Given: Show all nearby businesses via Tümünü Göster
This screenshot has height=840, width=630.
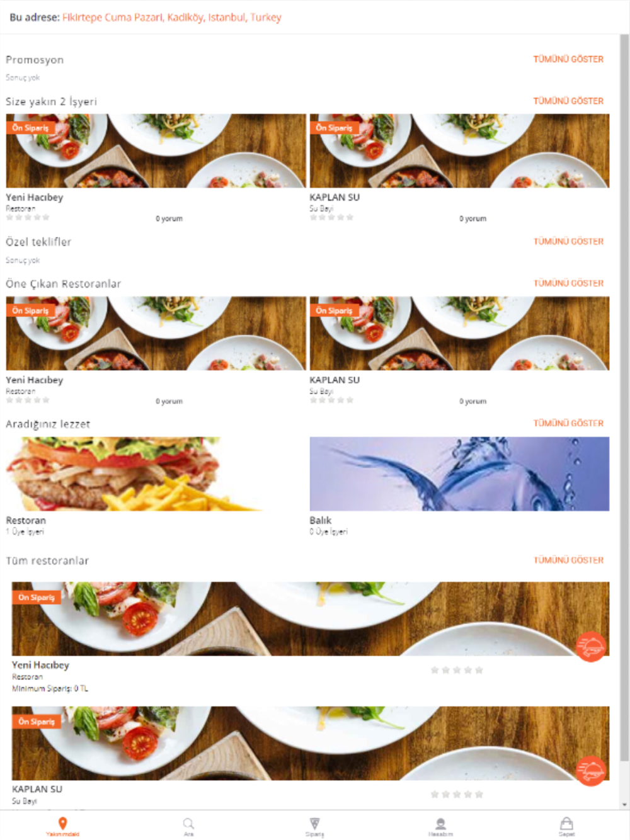Looking at the screenshot, I should 568,101.
